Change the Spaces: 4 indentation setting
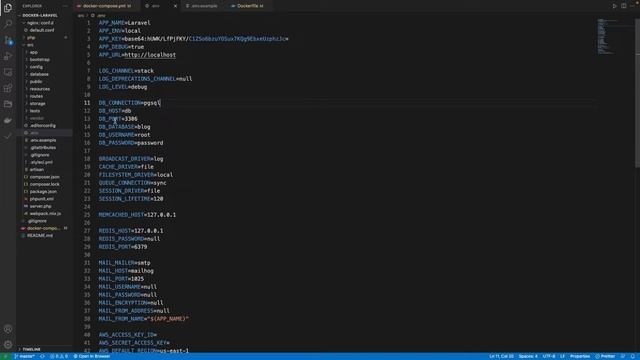640x360 pixels. tap(528, 356)
